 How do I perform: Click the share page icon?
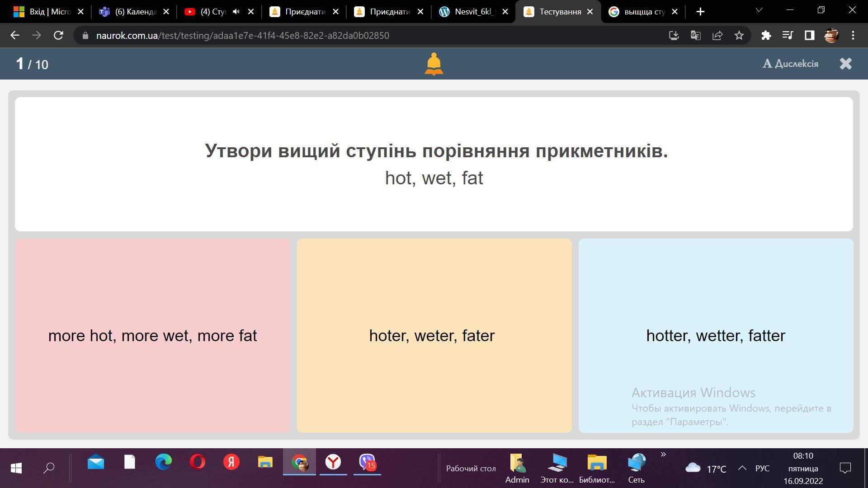click(717, 36)
